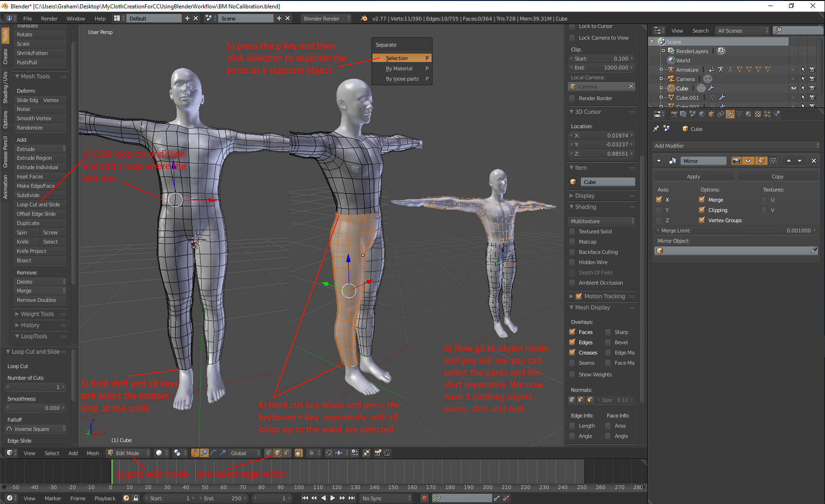825x504 pixels.
Task: Open the Texture properties checker icon
Action: coord(758,114)
